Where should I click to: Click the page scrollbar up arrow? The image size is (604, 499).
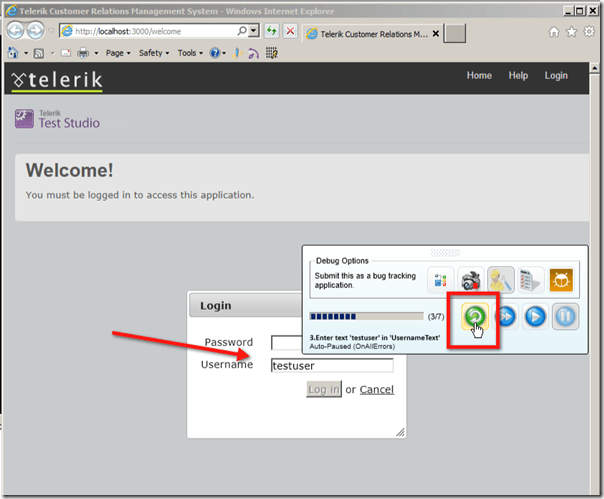(x=594, y=68)
